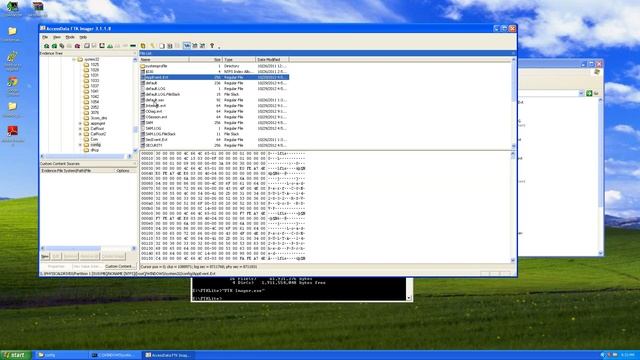Image resolution: width=640 pixels, height=360 pixels.
Task: Click the Detect EFS Encryption key icon
Action: (x=152, y=46)
